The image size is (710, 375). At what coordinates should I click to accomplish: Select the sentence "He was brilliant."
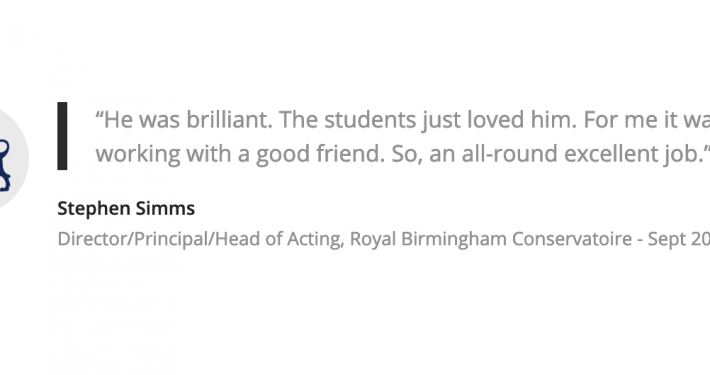(188, 120)
